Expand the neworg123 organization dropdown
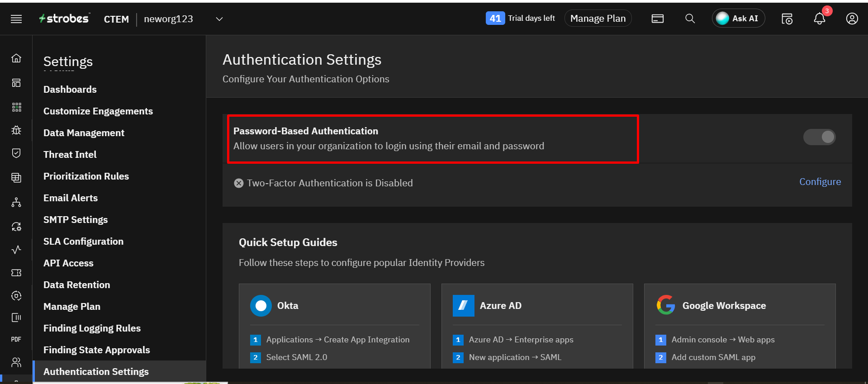This screenshot has height=384, width=868. pos(219,19)
